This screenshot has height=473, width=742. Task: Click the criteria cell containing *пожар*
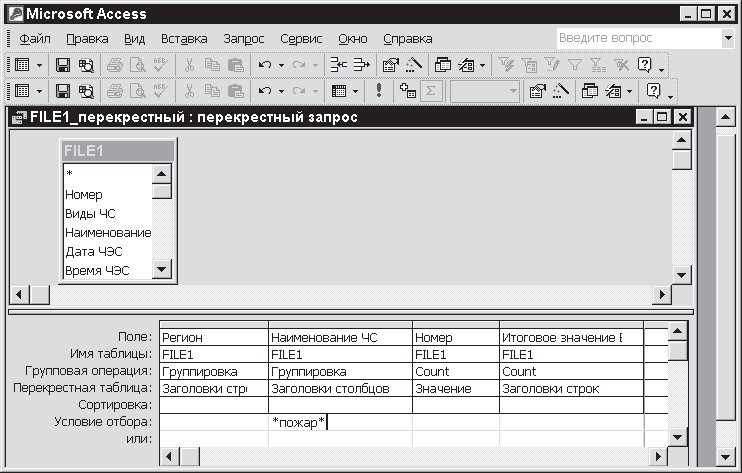(340, 422)
